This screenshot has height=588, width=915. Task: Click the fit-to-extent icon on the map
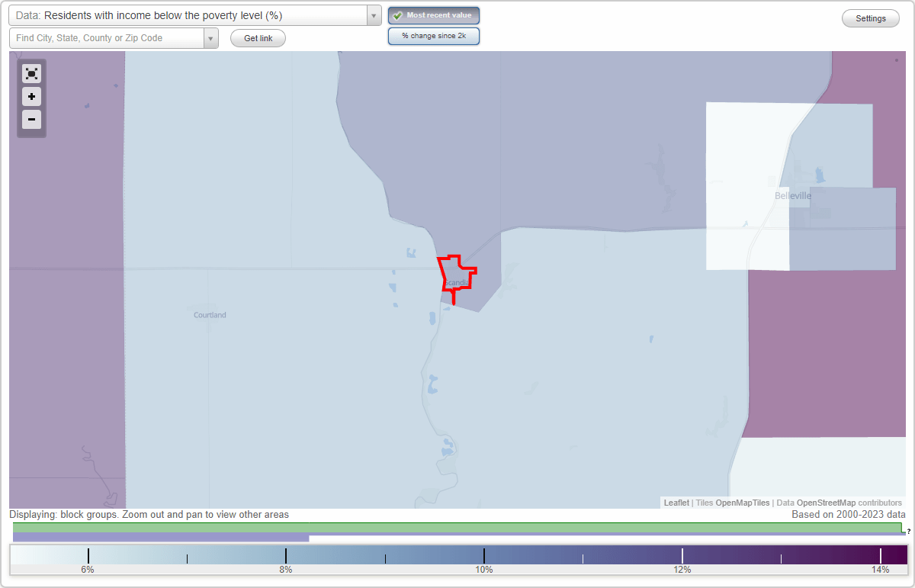click(31, 73)
